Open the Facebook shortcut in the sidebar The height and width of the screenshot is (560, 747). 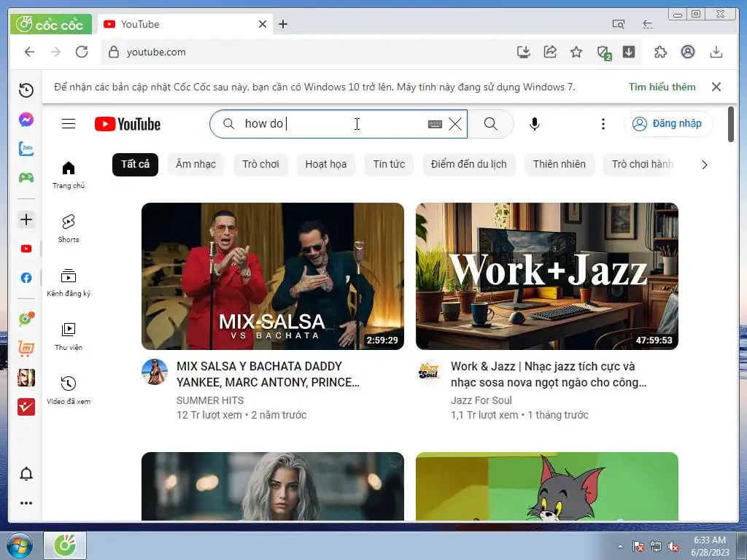coord(26,278)
